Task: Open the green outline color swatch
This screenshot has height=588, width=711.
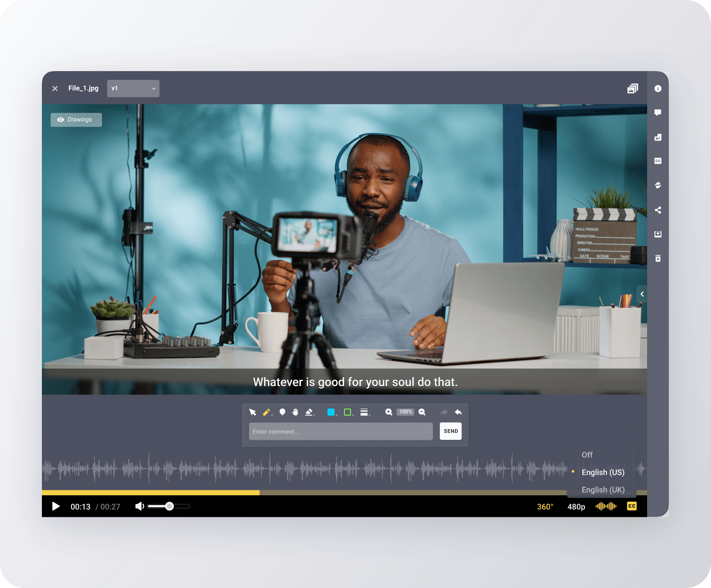Action: [347, 412]
